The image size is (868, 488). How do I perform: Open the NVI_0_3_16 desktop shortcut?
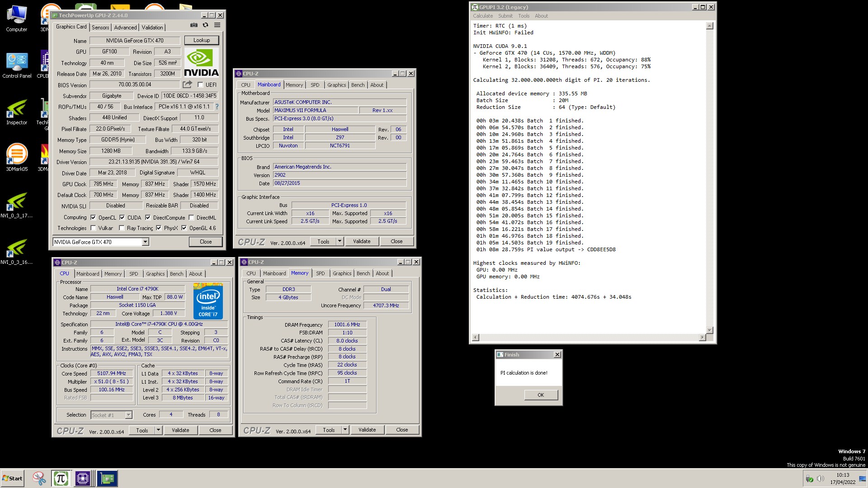click(x=17, y=252)
